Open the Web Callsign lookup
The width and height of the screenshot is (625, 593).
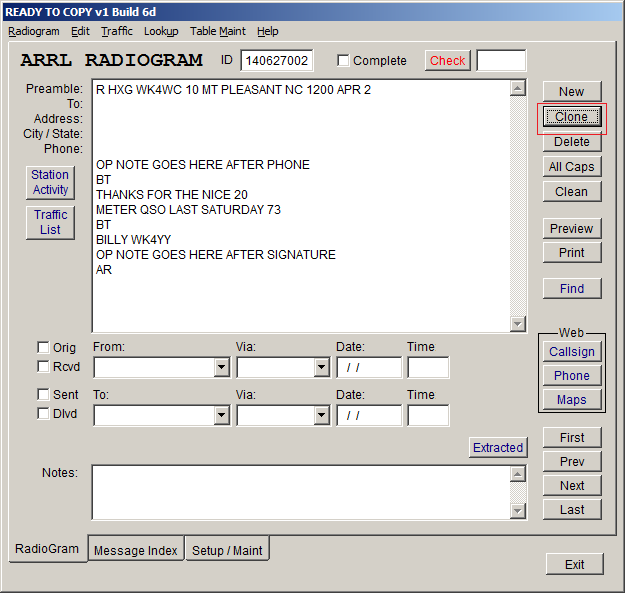click(x=572, y=351)
